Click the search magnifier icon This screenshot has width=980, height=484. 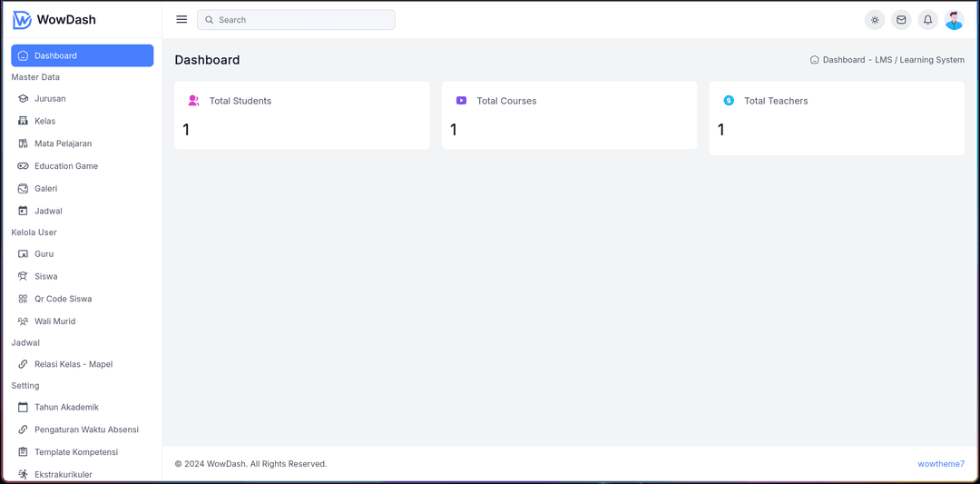(210, 20)
